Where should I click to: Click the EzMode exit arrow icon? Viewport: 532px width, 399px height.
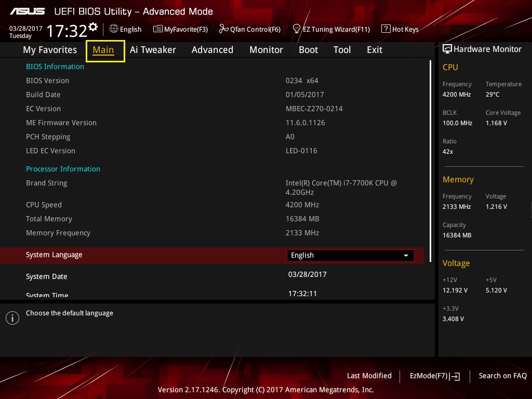(455, 376)
